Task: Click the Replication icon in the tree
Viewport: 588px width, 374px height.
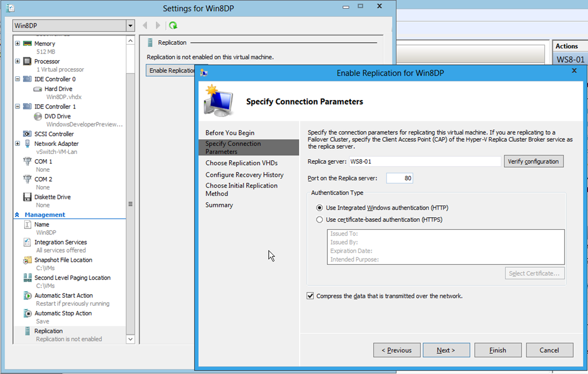Action: [x=28, y=331]
